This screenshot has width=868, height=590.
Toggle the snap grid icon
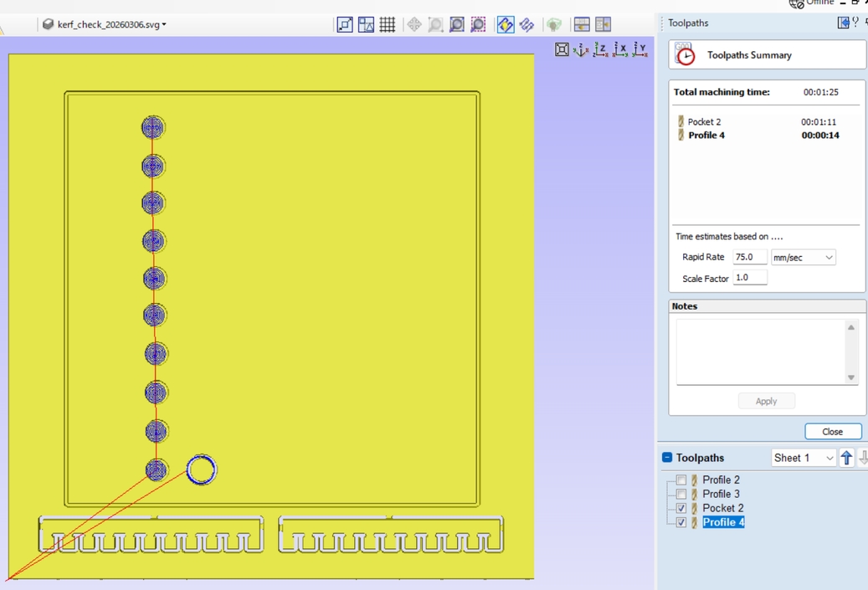(x=387, y=24)
